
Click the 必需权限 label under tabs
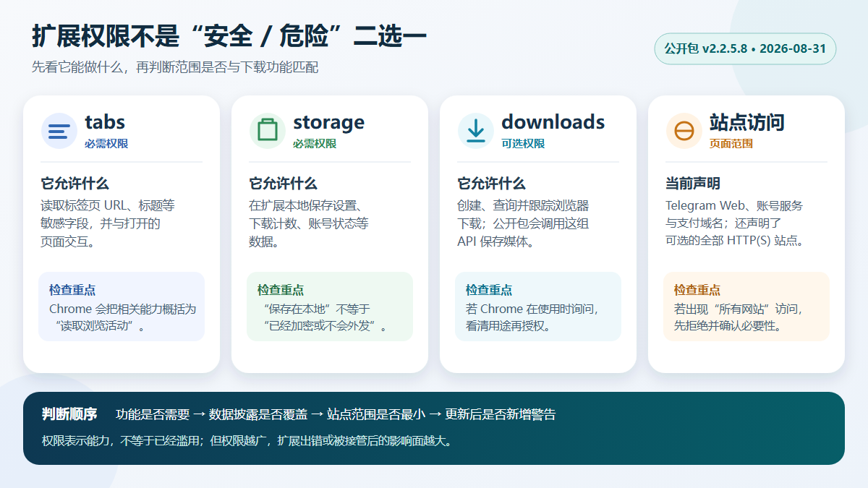(106, 144)
